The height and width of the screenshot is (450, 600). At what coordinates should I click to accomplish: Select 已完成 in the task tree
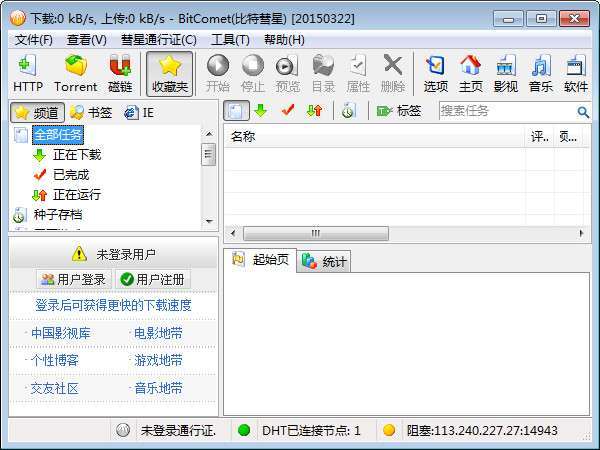point(71,174)
